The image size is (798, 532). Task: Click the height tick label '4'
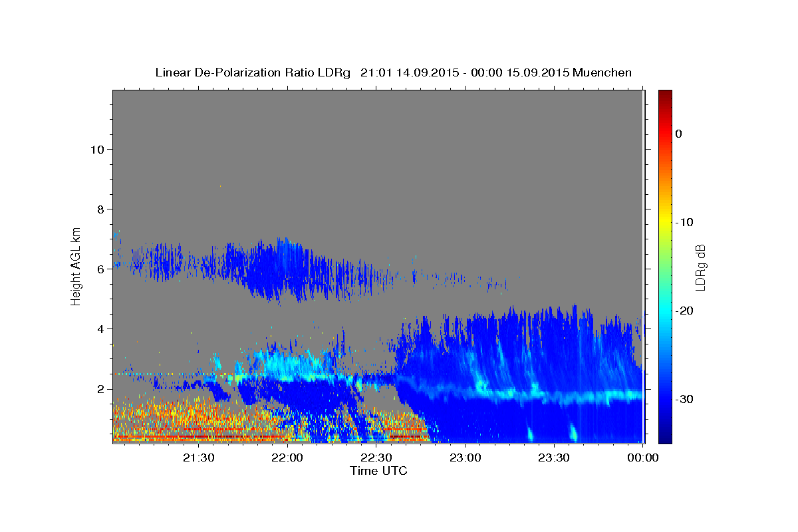pos(100,329)
